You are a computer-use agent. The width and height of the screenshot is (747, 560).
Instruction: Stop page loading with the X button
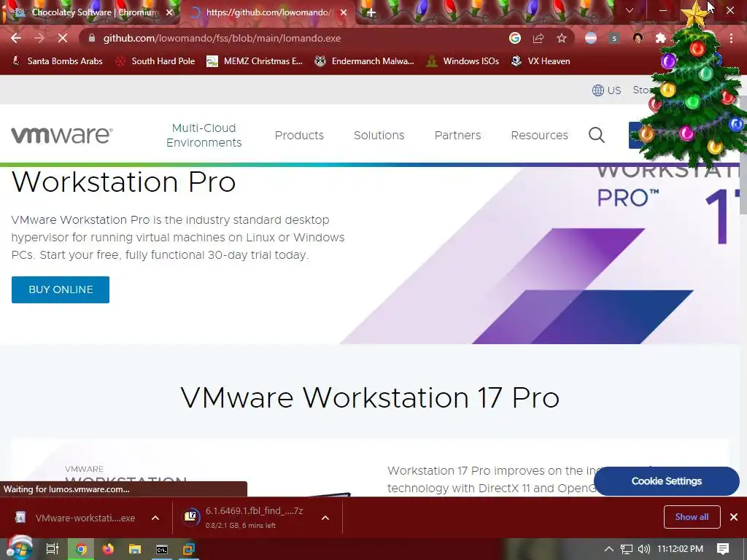[63, 38]
